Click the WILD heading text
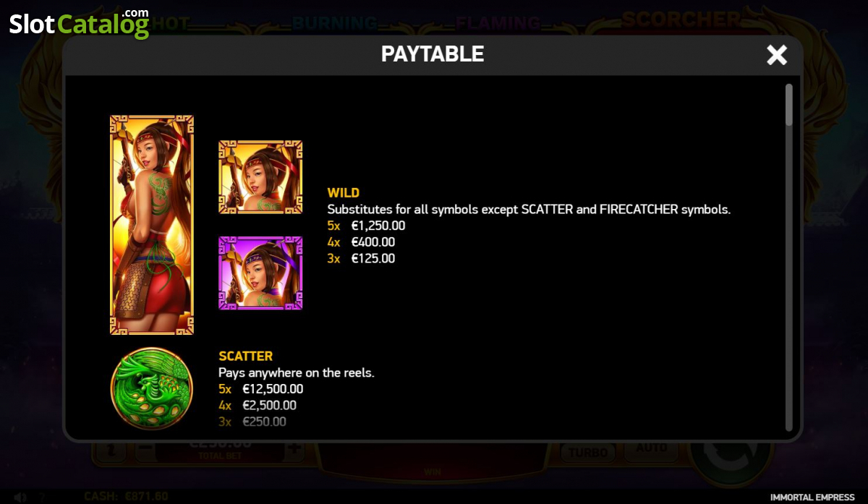The width and height of the screenshot is (868, 504). pos(344,192)
